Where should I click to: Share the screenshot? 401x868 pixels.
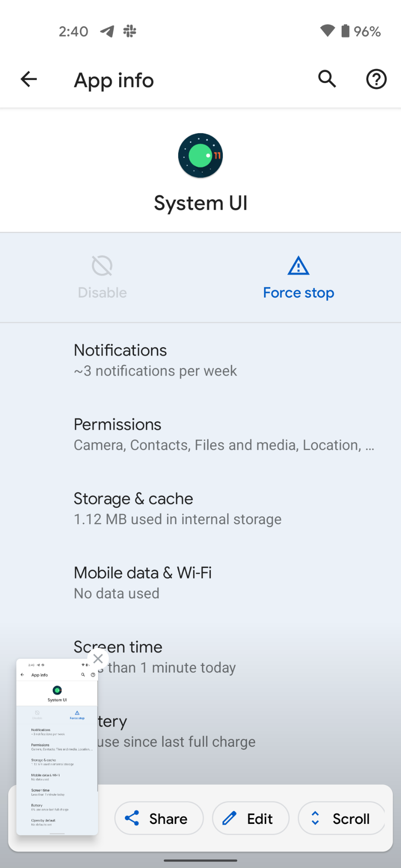click(x=159, y=818)
